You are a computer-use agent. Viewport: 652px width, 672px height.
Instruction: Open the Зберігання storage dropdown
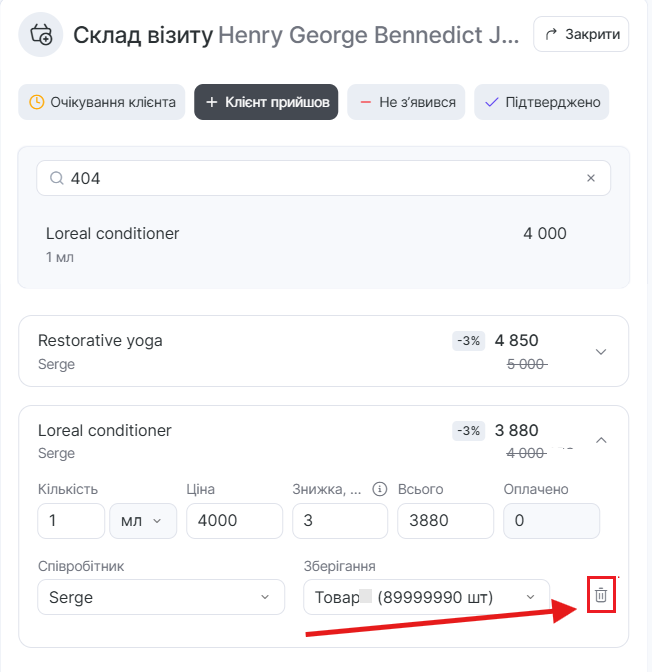[426, 597]
